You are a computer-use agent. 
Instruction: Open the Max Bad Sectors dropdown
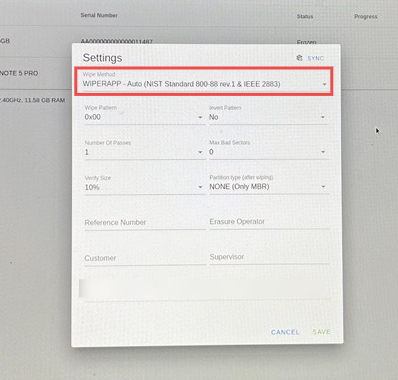[x=268, y=149]
